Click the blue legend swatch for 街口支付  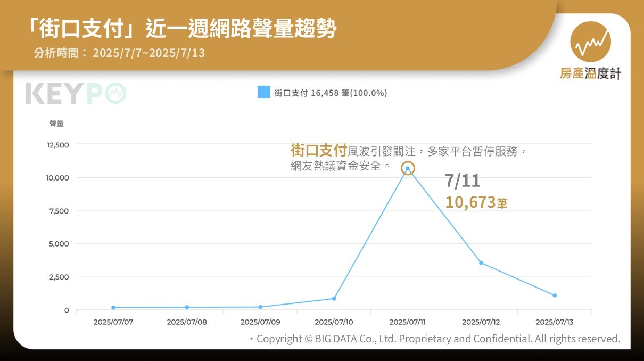pos(264,92)
